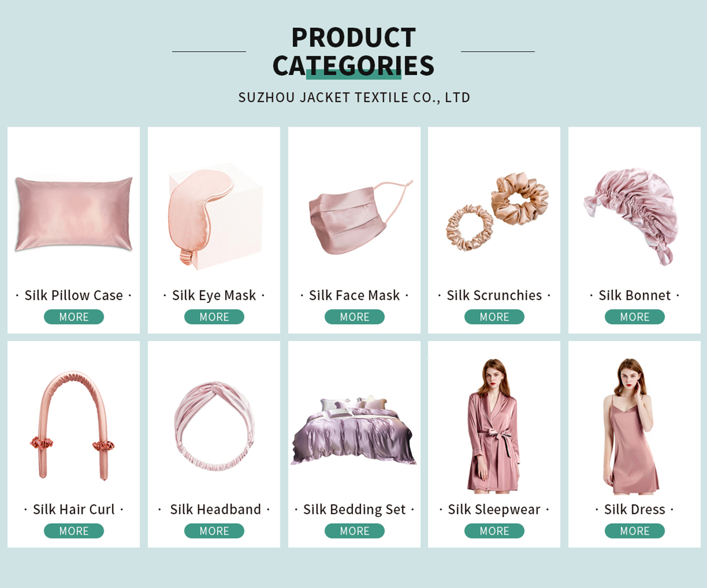Click MORE below Silk Bedding Set

[354, 531]
